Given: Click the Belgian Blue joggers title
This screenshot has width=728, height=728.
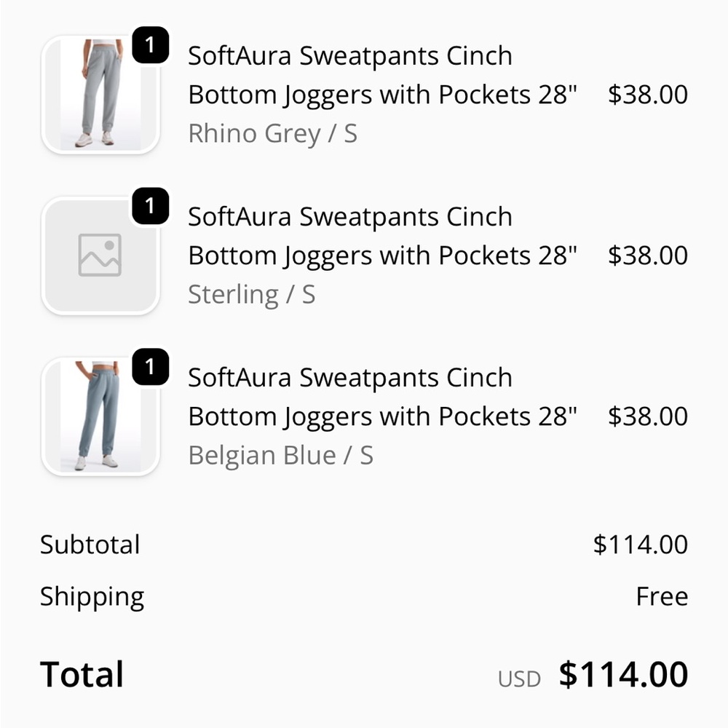Looking at the screenshot, I should pos(349,397).
